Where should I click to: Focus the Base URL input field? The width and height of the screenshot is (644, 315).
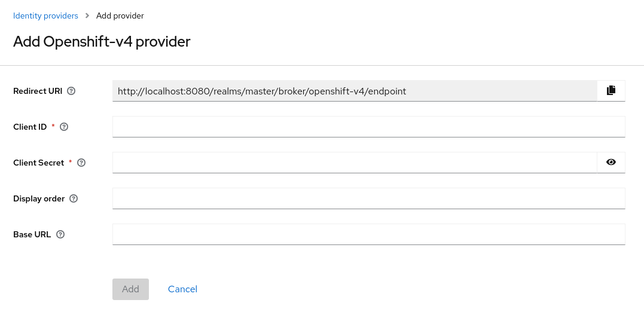[x=368, y=234]
